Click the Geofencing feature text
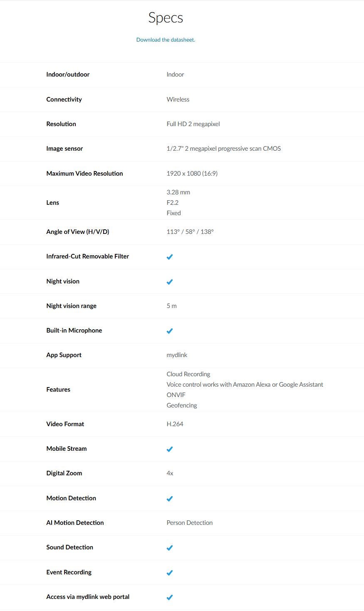The height and width of the screenshot is (611, 364). click(181, 405)
